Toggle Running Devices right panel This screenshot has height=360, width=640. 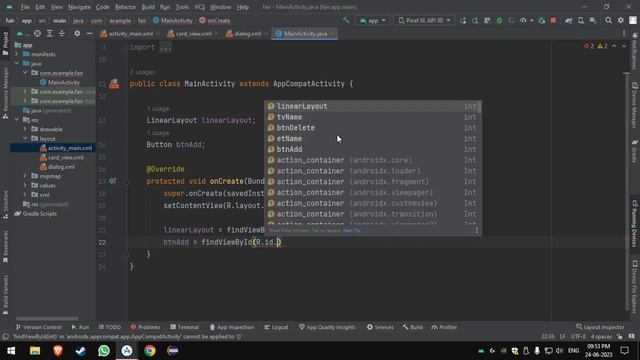click(635, 223)
